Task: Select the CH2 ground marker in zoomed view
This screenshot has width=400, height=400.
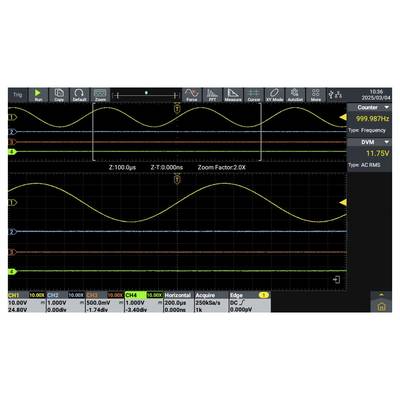Action: pos(13,232)
